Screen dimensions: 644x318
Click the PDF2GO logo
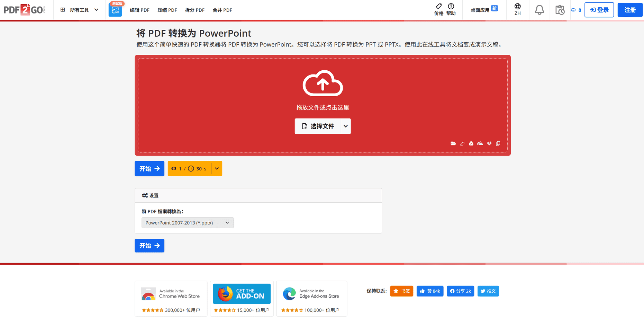pos(25,10)
